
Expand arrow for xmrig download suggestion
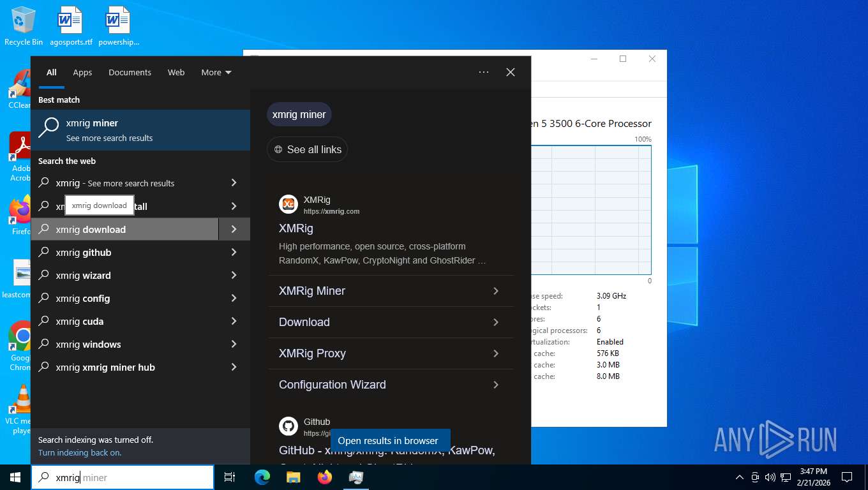point(234,229)
